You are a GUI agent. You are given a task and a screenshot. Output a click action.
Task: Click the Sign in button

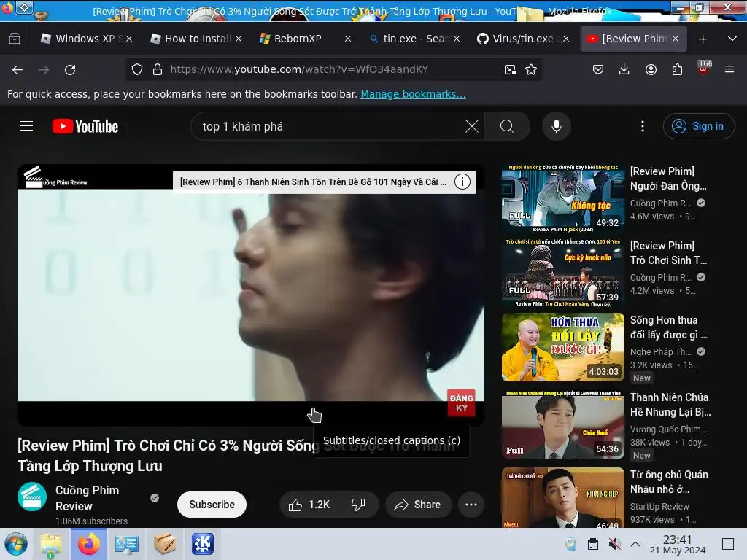point(698,126)
